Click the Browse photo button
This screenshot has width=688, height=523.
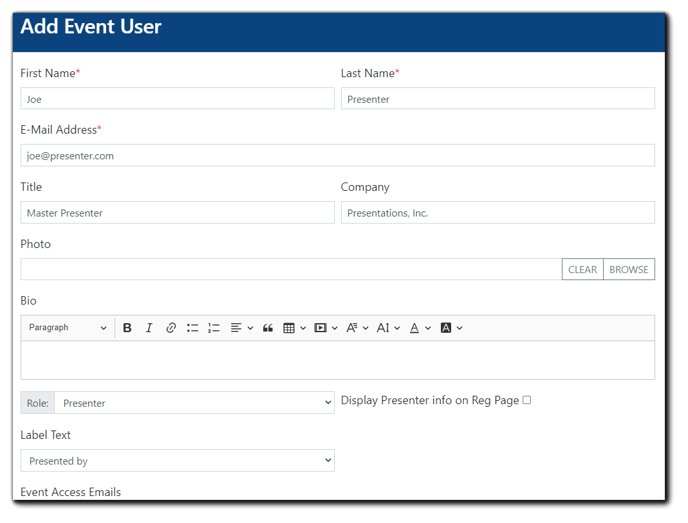pos(629,270)
